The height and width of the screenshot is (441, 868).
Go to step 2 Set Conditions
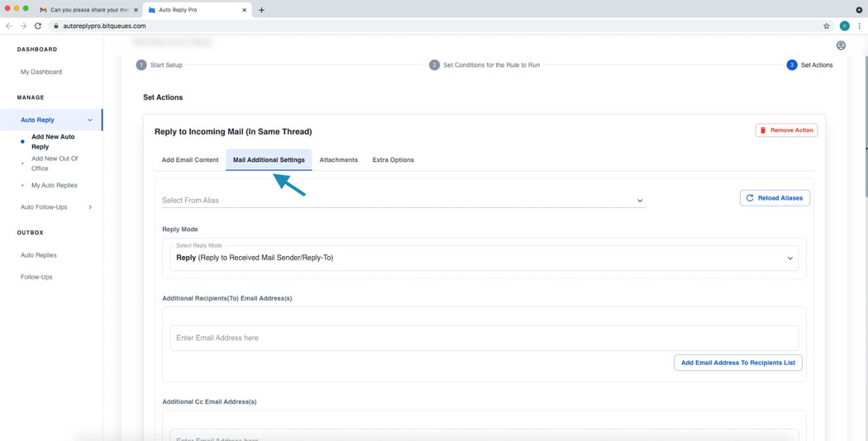pos(434,64)
